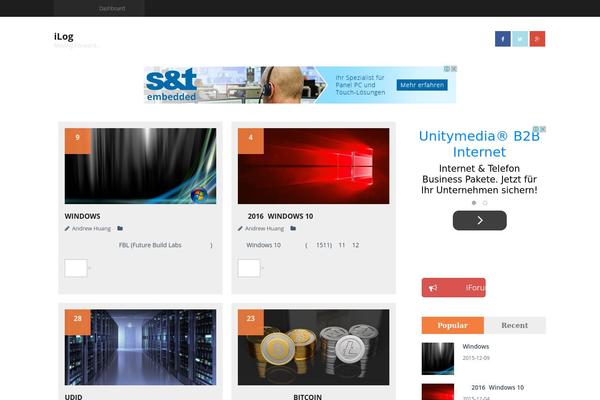Click author Andrew Huang under WINDOWS post

[91, 229]
